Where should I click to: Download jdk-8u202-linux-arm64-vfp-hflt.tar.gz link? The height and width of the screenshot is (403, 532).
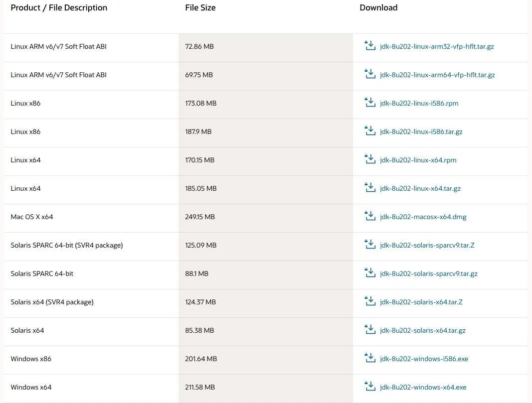437,75
